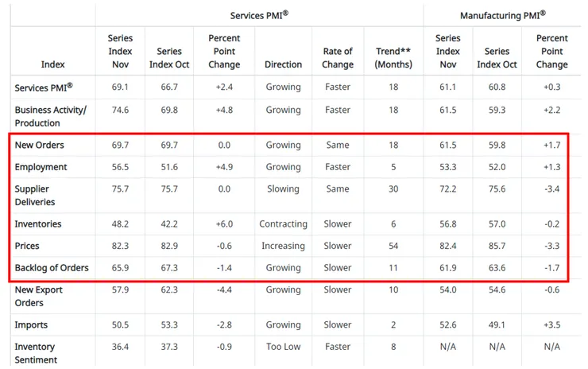The image size is (588, 369).
Task: Click the Inventories row label
Action: point(40,224)
